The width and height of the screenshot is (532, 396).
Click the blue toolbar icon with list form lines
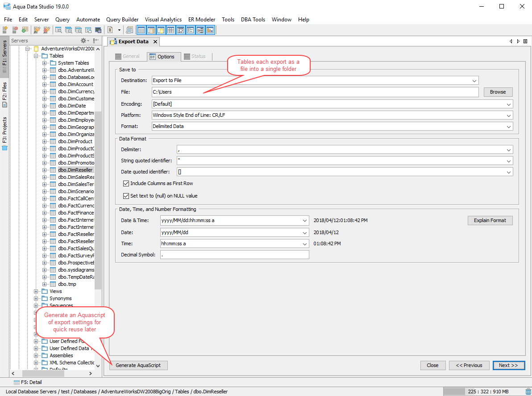pos(190,30)
